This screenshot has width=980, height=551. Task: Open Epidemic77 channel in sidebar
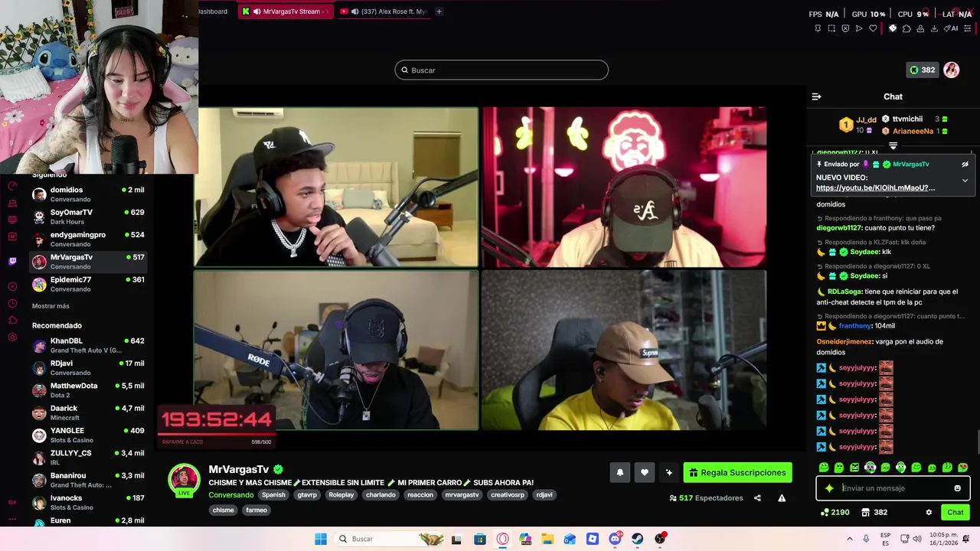click(88, 284)
